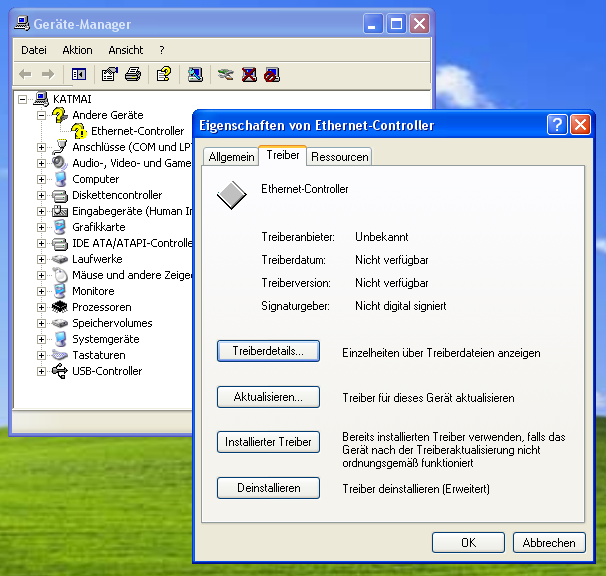The width and height of the screenshot is (606, 576).
Task: Expand the Computer node
Action: coord(41,179)
